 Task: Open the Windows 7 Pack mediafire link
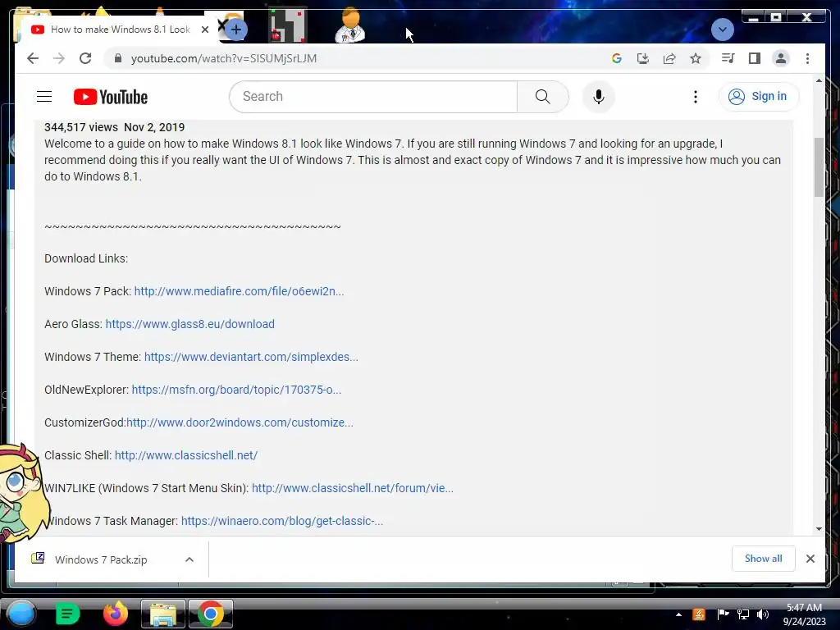(x=239, y=291)
